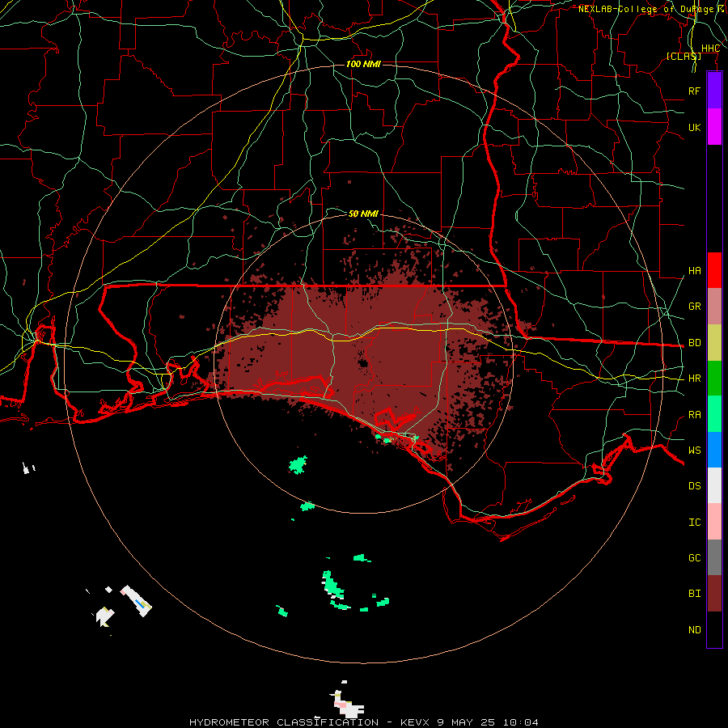Click the BD legend label
The height and width of the screenshot is (728, 728).
pyautogui.click(x=694, y=343)
